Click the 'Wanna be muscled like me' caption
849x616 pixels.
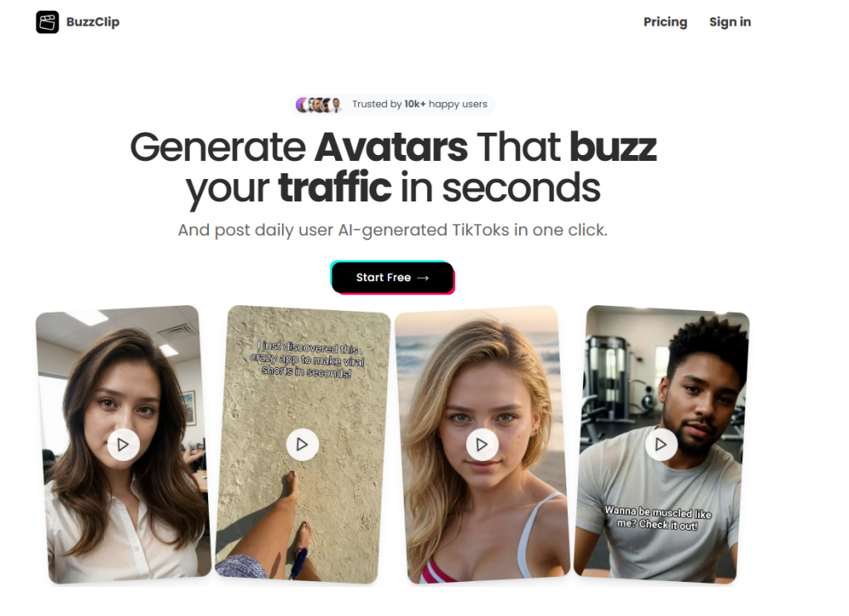pyautogui.click(x=657, y=517)
